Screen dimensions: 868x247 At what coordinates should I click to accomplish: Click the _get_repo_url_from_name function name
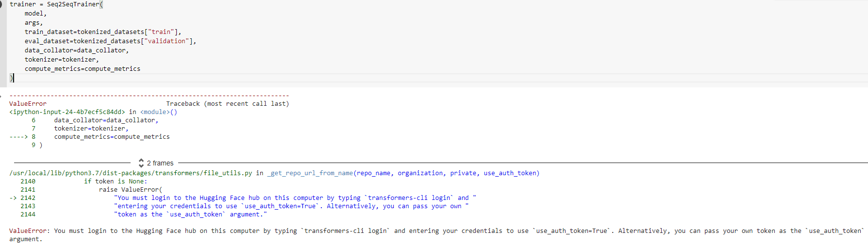[x=310, y=173]
